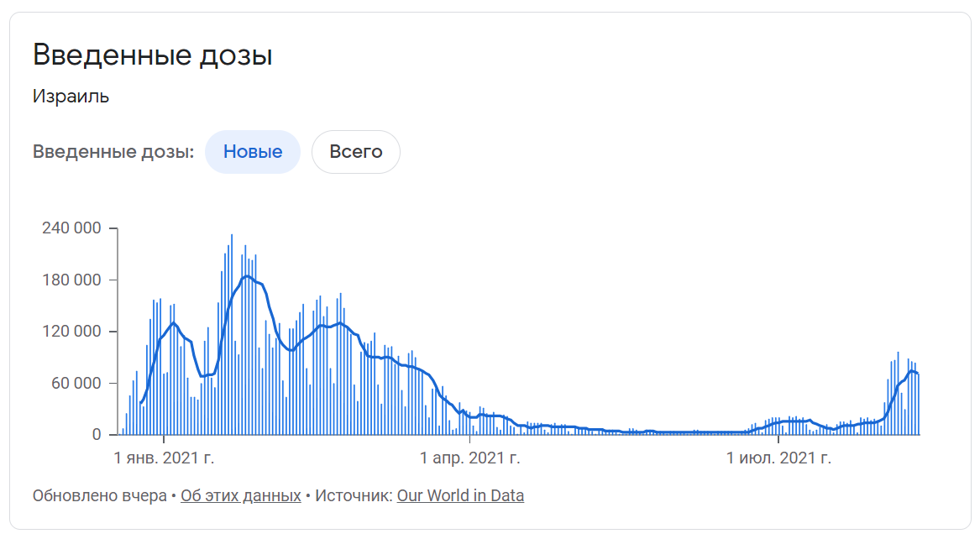Click the last bar at the chart's right edge
980x539 pixels.
coord(918,404)
